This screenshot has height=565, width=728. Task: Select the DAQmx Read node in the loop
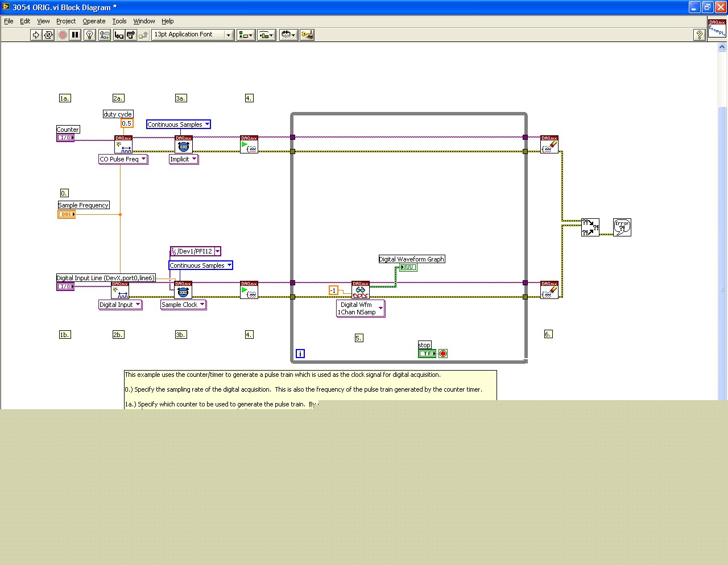pos(361,290)
